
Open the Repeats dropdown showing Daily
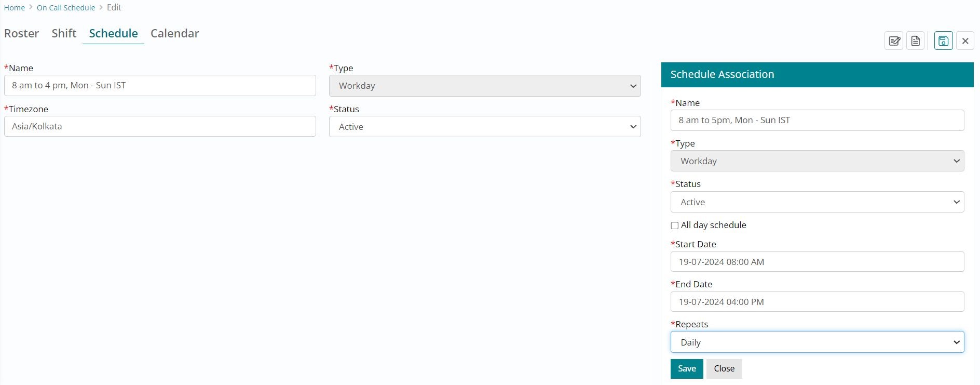817,342
